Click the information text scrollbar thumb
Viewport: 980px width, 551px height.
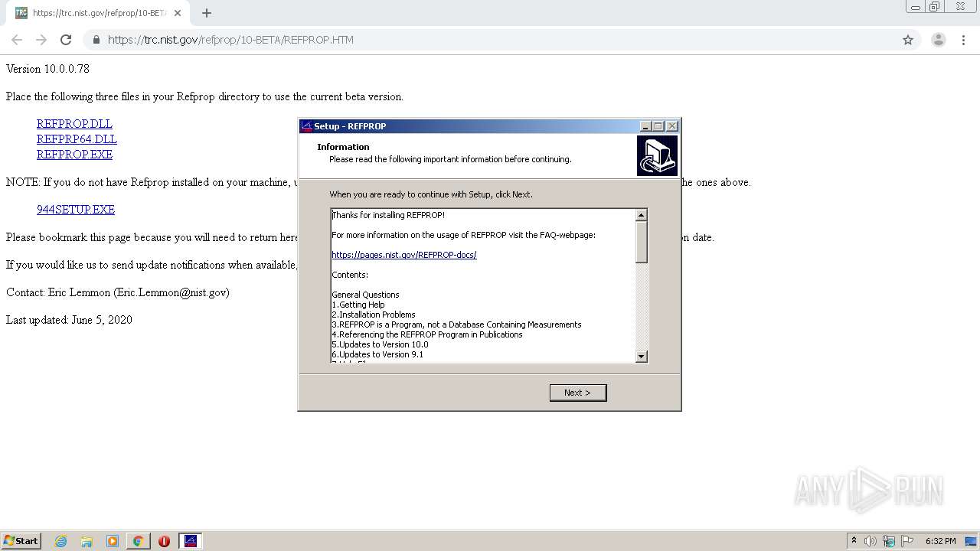click(642, 242)
